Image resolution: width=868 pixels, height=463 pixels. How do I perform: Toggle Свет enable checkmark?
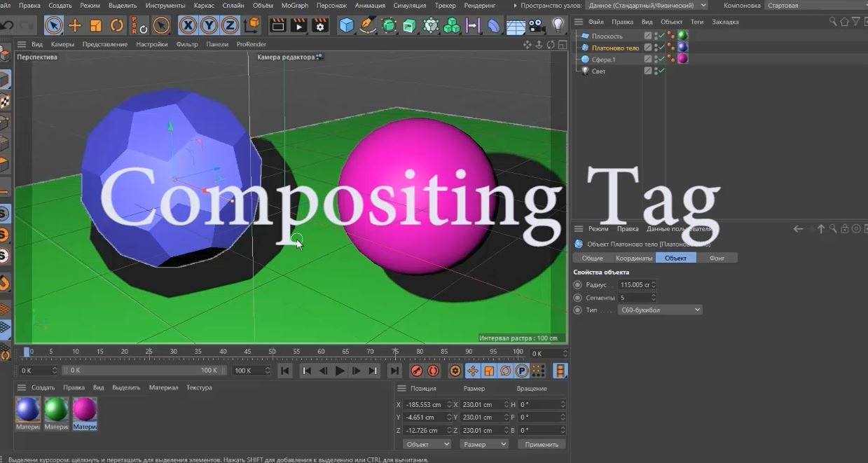click(661, 71)
